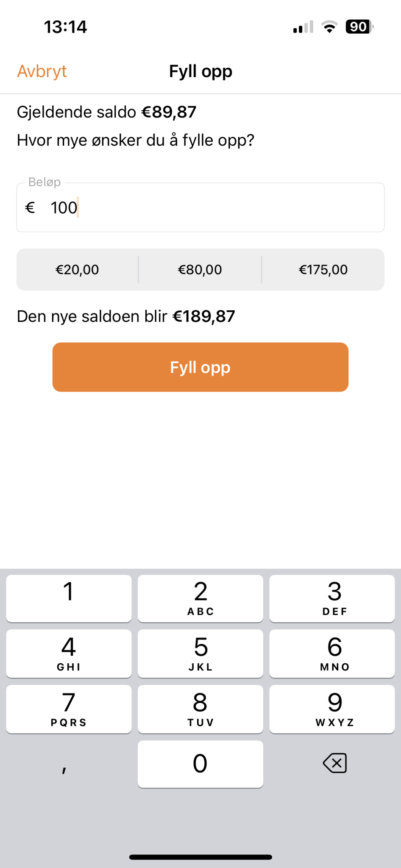Tap the 8 TUV key

point(200,709)
